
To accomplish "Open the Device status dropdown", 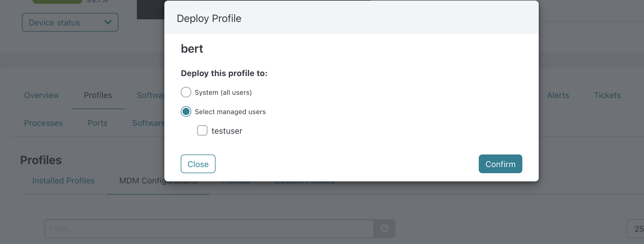I will click(70, 22).
